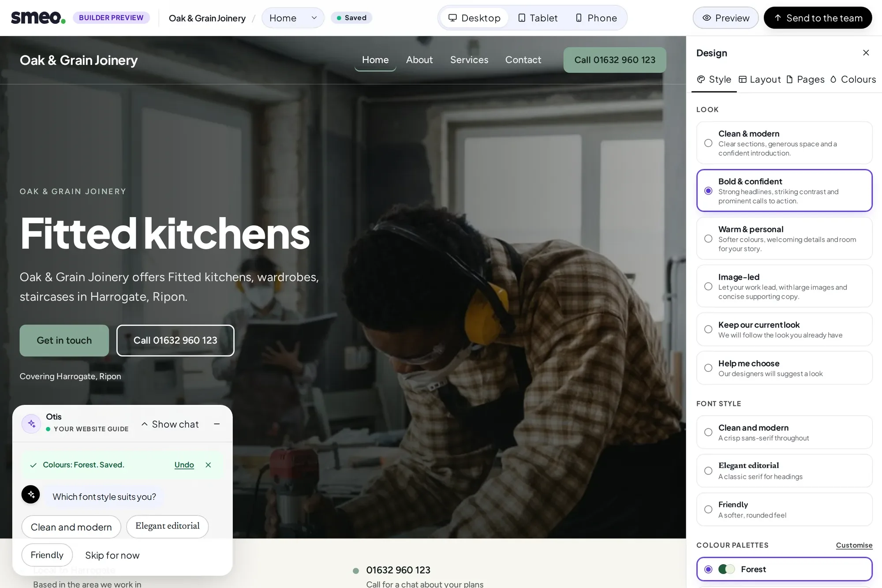Click Send to the team
Screen dimensions: 882x588
point(818,18)
